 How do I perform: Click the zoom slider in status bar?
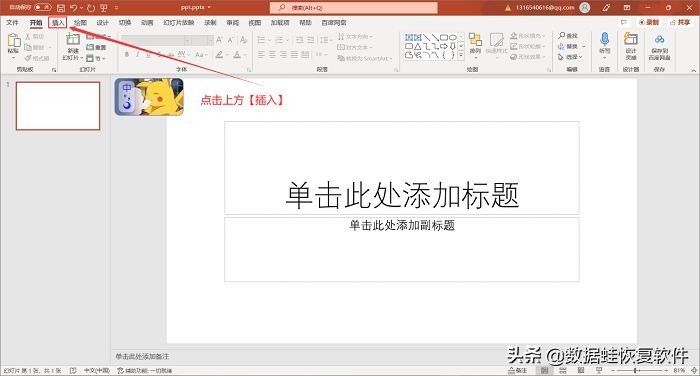(x=641, y=371)
